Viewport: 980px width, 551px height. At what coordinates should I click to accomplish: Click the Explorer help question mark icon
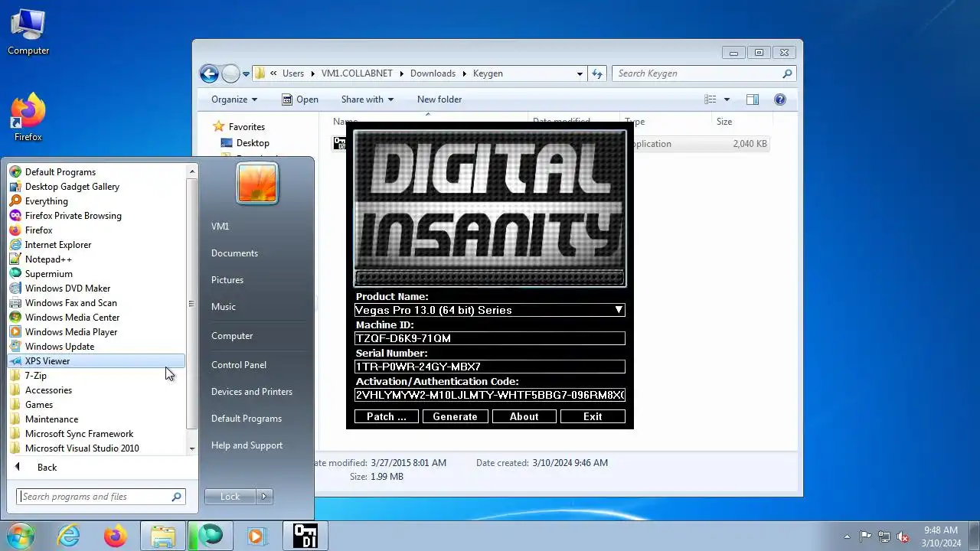(780, 99)
